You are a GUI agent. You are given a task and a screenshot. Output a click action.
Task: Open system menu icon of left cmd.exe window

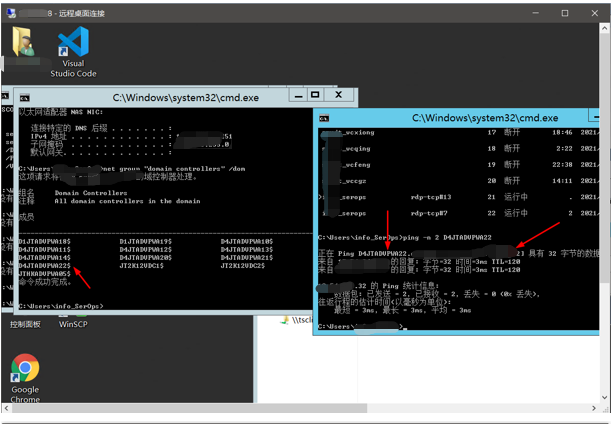tap(25, 97)
